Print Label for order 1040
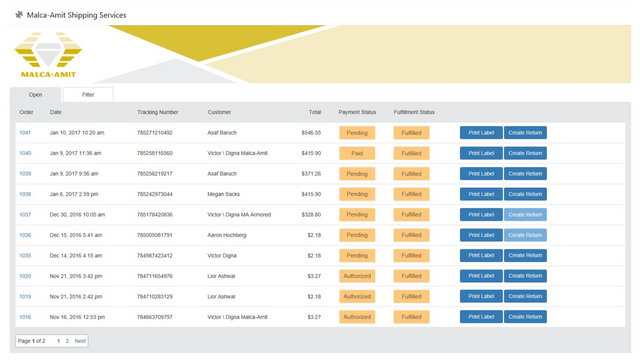The image size is (640, 360). pyautogui.click(x=481, y=153)
